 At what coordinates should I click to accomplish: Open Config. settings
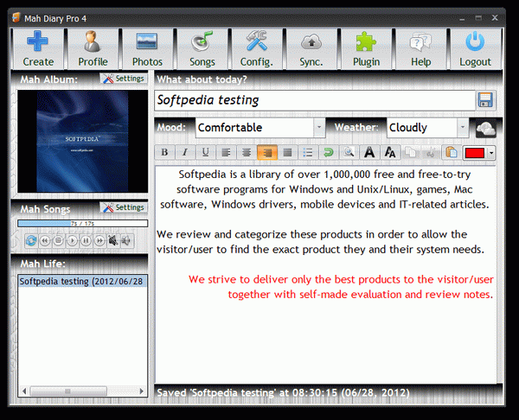[x=257, y=48]
